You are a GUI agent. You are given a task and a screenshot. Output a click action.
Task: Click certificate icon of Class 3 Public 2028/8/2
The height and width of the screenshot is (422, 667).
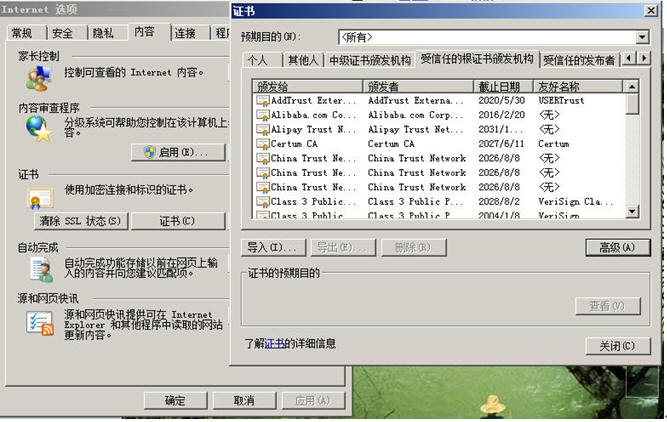[262, 202]
